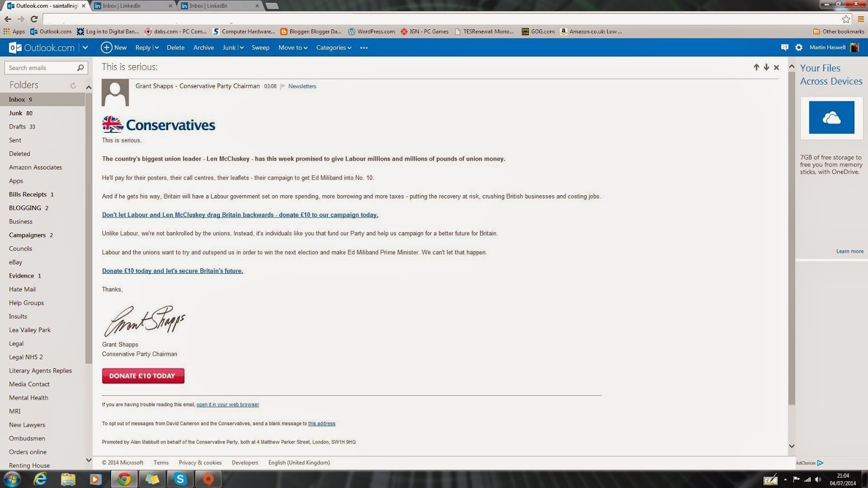Open email in your web browser link
868x488 pixels.
point(228,404)
